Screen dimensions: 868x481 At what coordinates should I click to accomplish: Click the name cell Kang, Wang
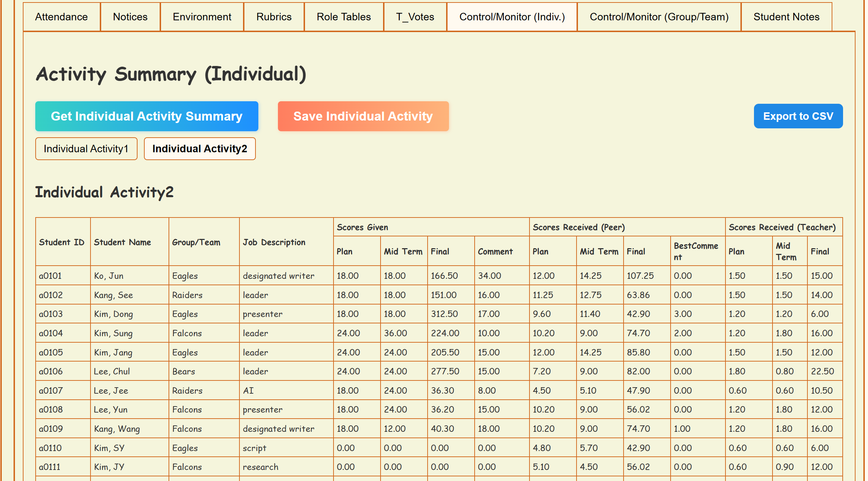coord(117,429)
